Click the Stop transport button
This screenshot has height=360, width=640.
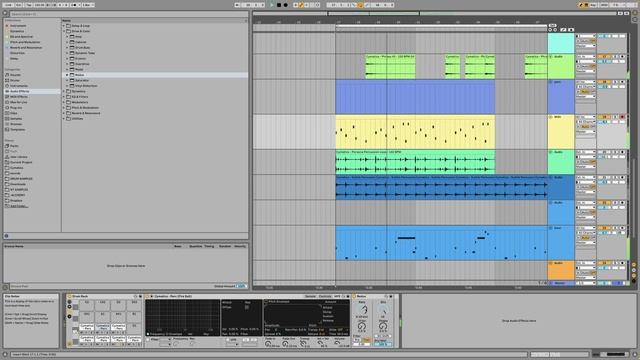pos(279,5)
